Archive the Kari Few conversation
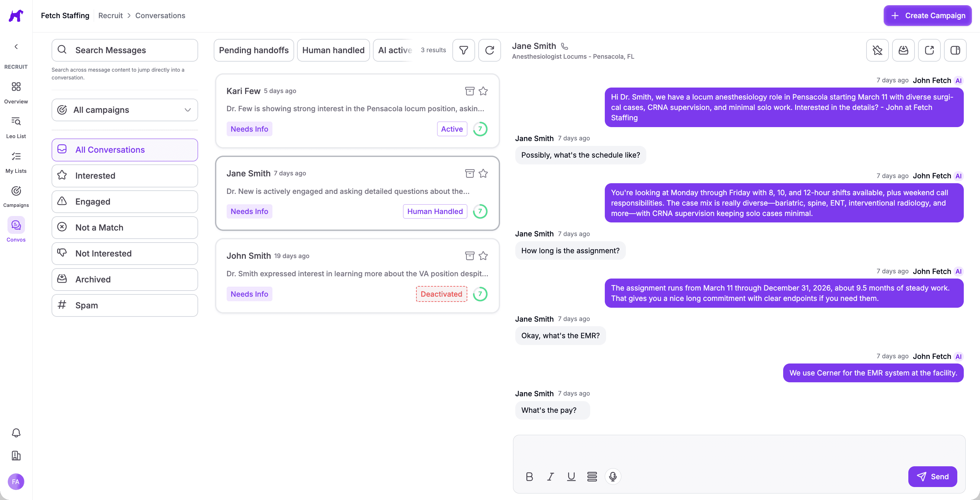 click(x=470, y=91)
